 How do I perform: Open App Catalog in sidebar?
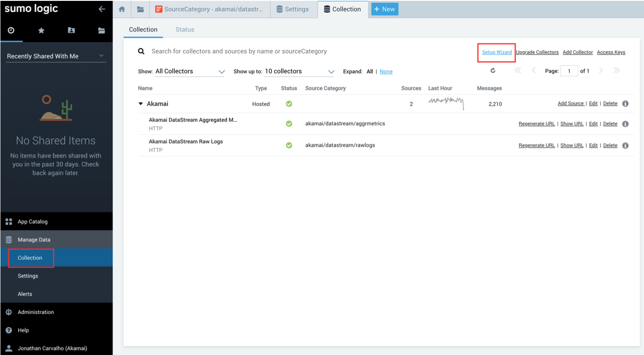(33, 222)
